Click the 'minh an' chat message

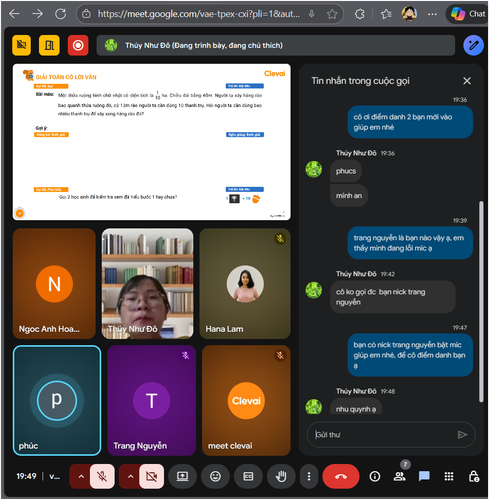point(349,196)
